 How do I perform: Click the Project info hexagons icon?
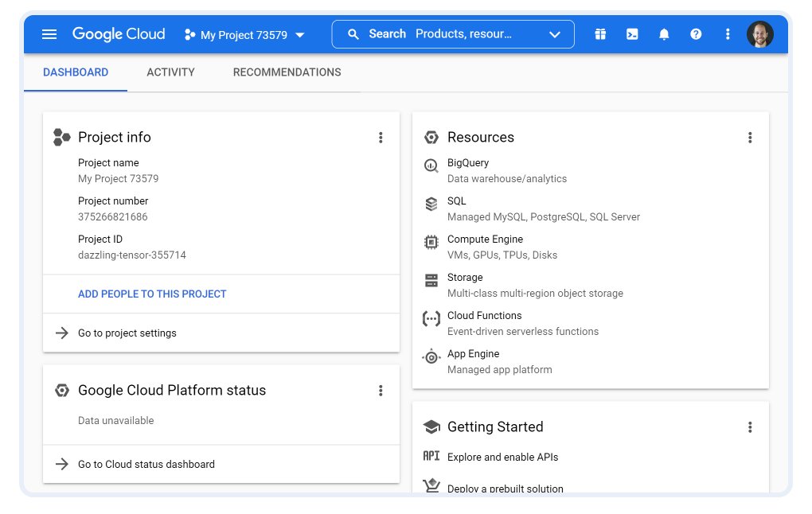click(x=61, y=137)
